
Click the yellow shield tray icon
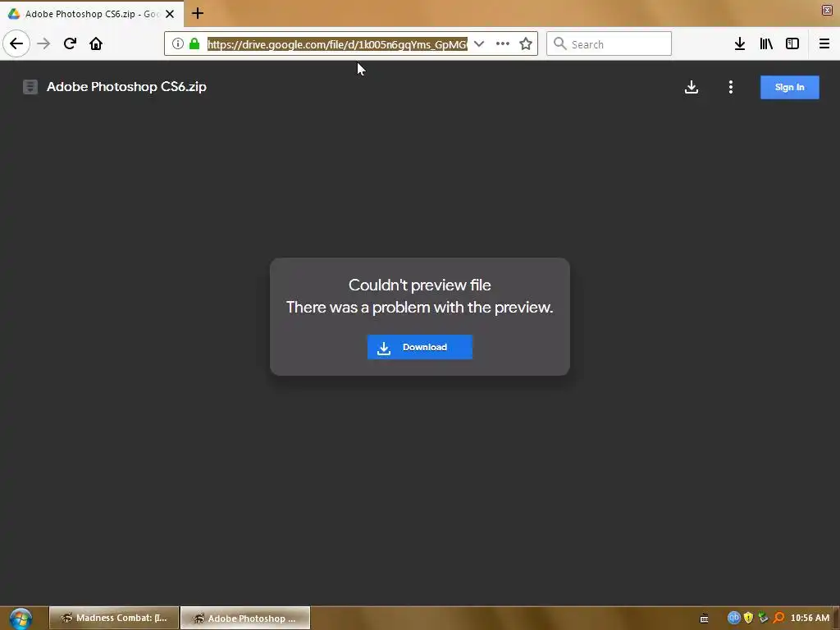tap(748, 618)
